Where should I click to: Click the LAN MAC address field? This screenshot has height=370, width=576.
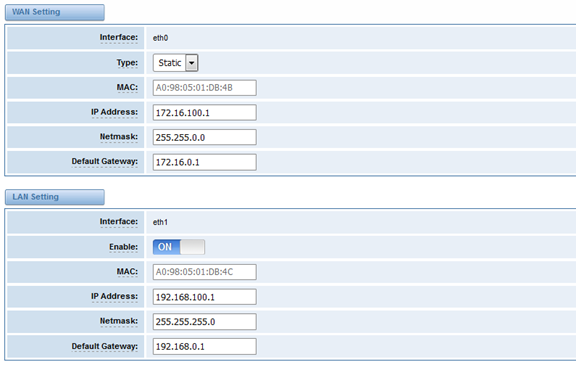[205, 272]
